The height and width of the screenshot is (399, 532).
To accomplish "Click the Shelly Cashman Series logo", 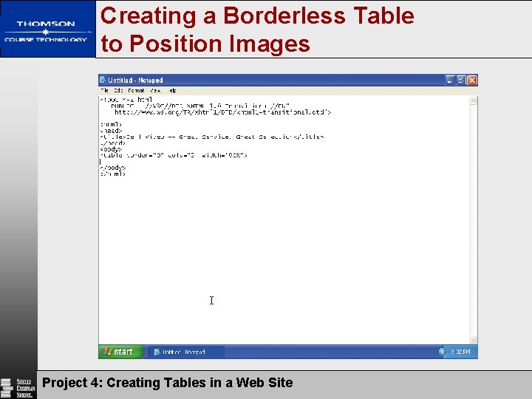I will [18, 388].
